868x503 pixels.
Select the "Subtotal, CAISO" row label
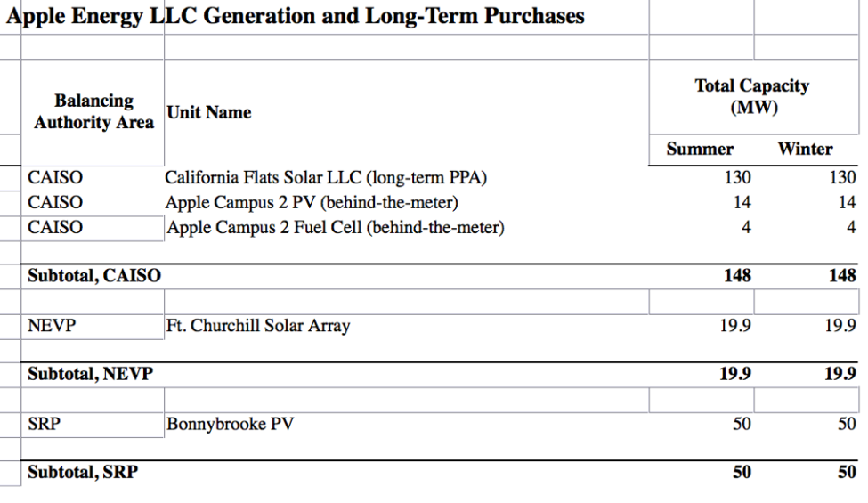click(x=94, y=276)
